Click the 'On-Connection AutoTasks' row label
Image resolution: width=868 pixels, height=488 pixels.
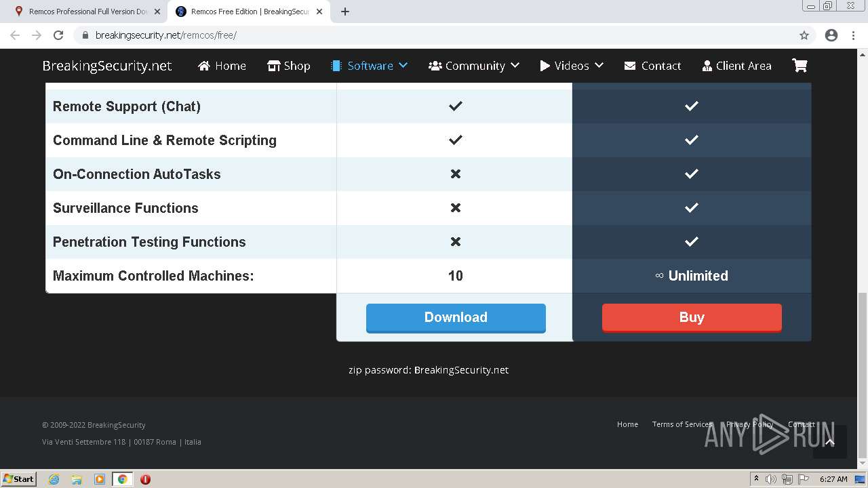pos(137,174)
